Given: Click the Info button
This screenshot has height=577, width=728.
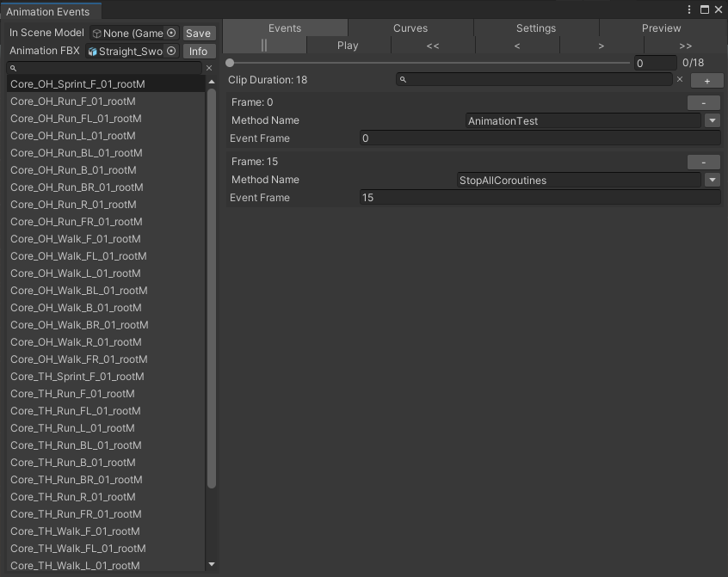Looking at the screenshot, I should coord(199,51).
